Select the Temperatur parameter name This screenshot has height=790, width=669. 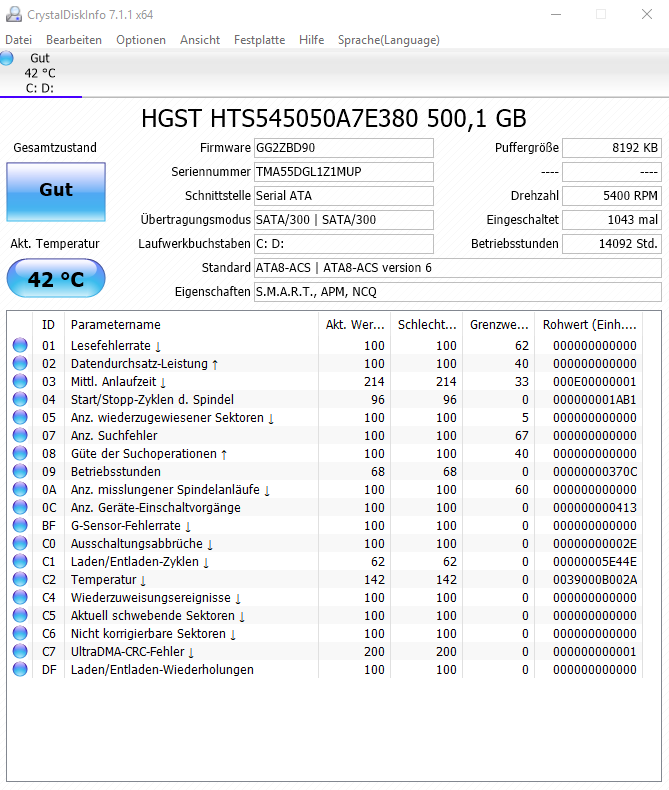point(108,580)
